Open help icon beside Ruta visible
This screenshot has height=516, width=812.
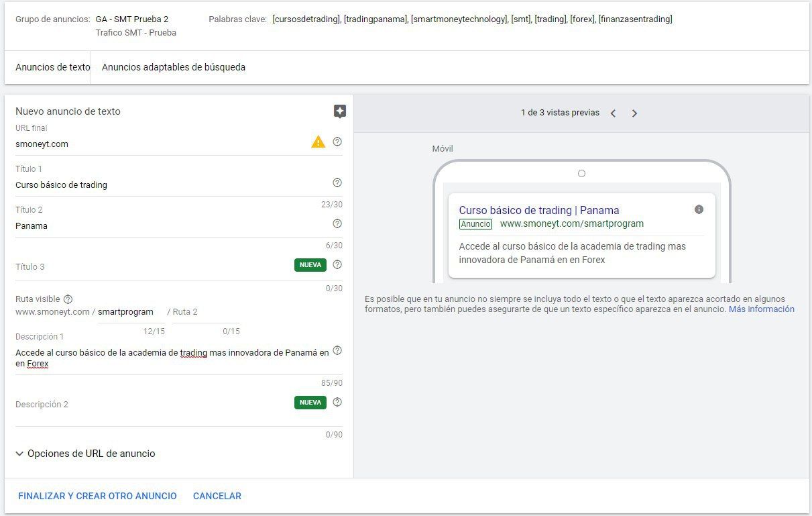tap(68, 299)
